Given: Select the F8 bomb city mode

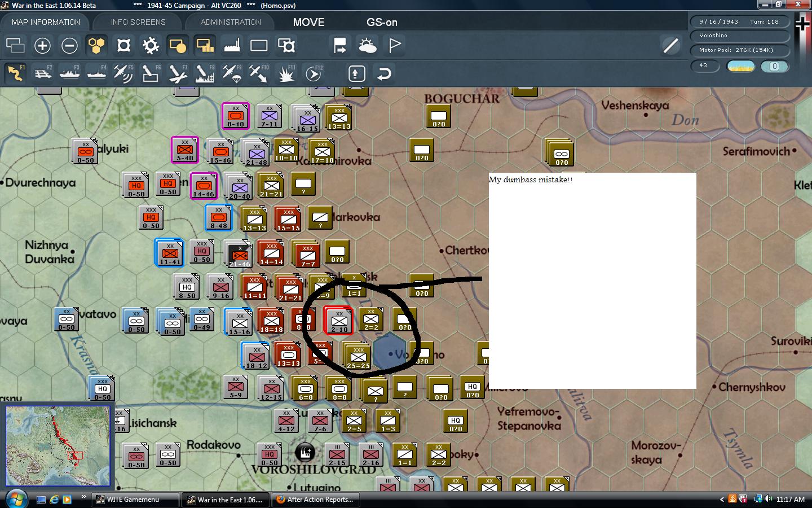Looking at the screenshot, I should pyautogui.click(x=205, y=73).
